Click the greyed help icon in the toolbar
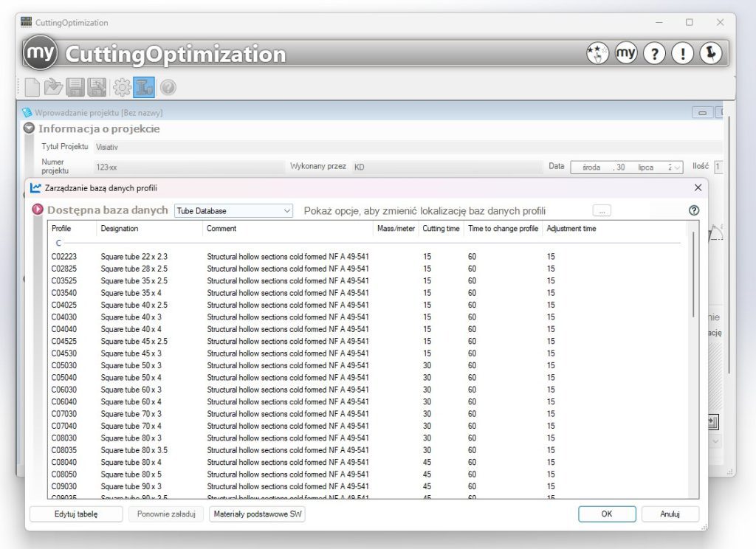This screenshot has width=756, height=549. 168,87
